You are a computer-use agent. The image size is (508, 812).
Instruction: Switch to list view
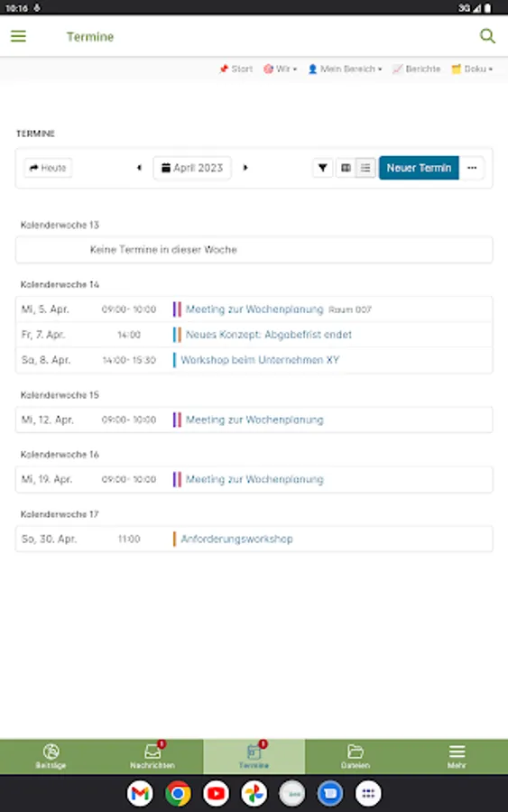click(x=365, y=168)
